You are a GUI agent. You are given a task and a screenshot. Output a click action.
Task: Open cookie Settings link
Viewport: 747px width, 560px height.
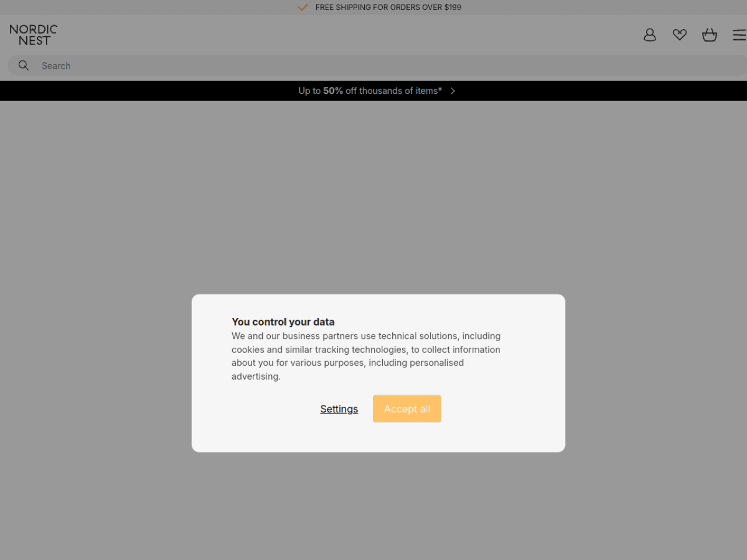click(x=339, y=409)
